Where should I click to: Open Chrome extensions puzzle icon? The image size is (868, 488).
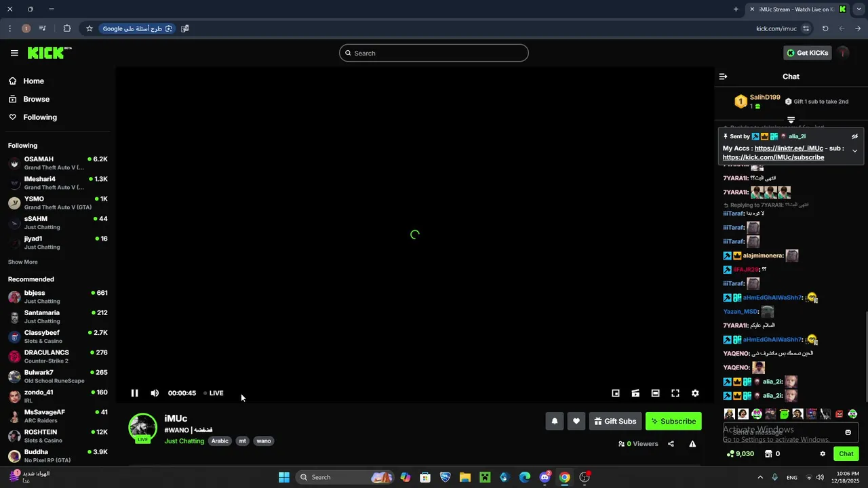66,28
